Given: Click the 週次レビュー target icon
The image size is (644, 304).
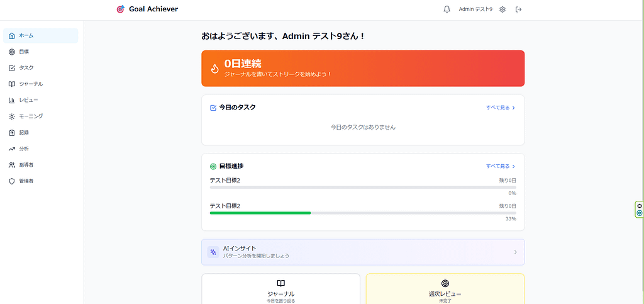Looking at the screenshot, I should (445, 283).
